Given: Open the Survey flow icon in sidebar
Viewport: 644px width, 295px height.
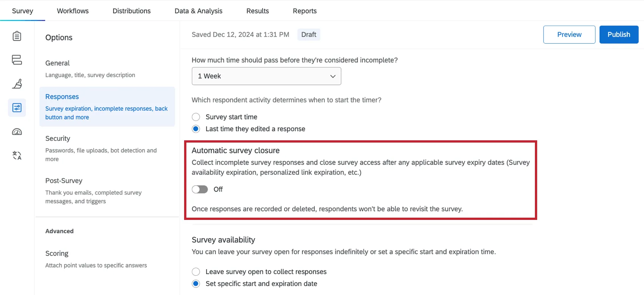Looking at the screenshot, I should coord(17,60).
